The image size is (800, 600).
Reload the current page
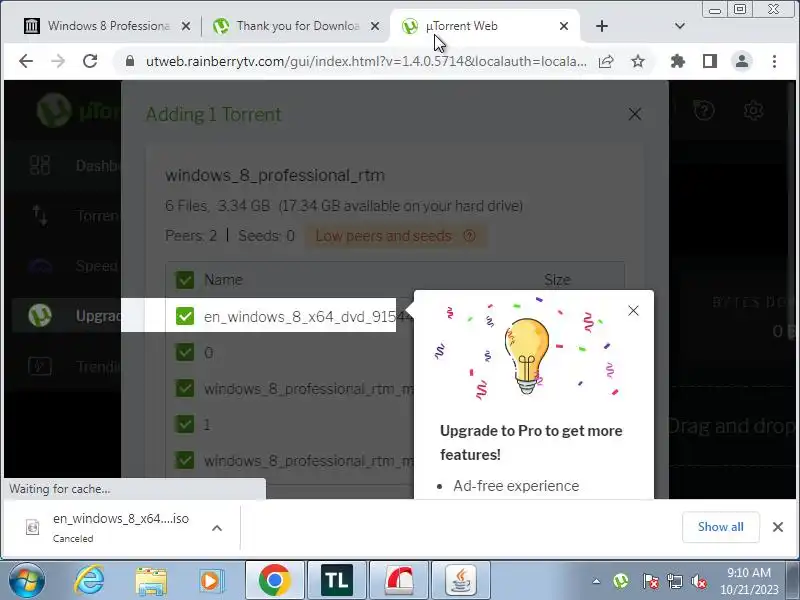[90, 61]
